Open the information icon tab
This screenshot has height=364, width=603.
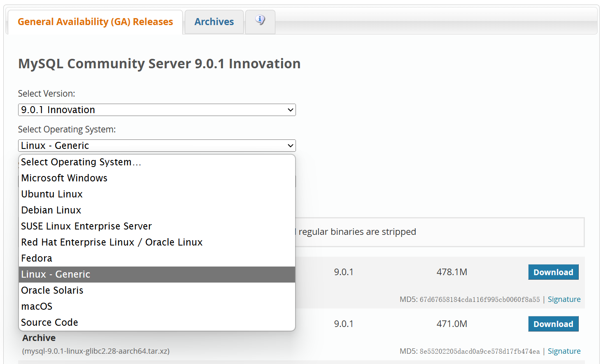click(x=260, y=21)
